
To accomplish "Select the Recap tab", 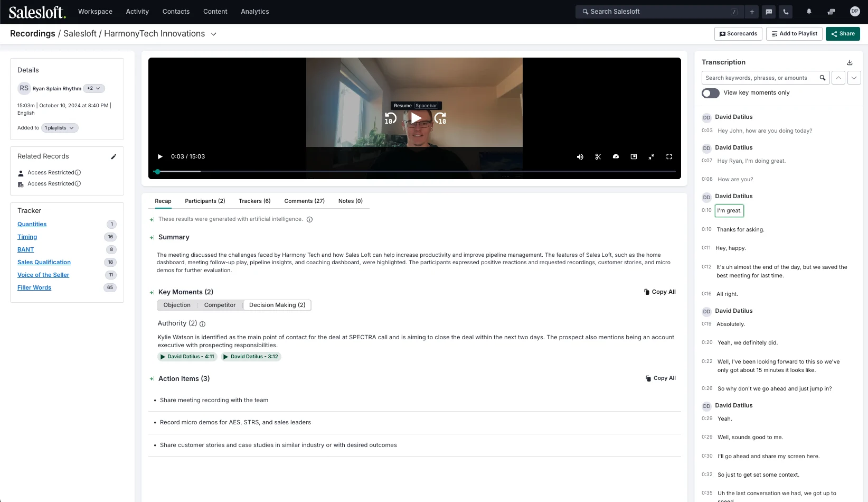I will 163,201.
